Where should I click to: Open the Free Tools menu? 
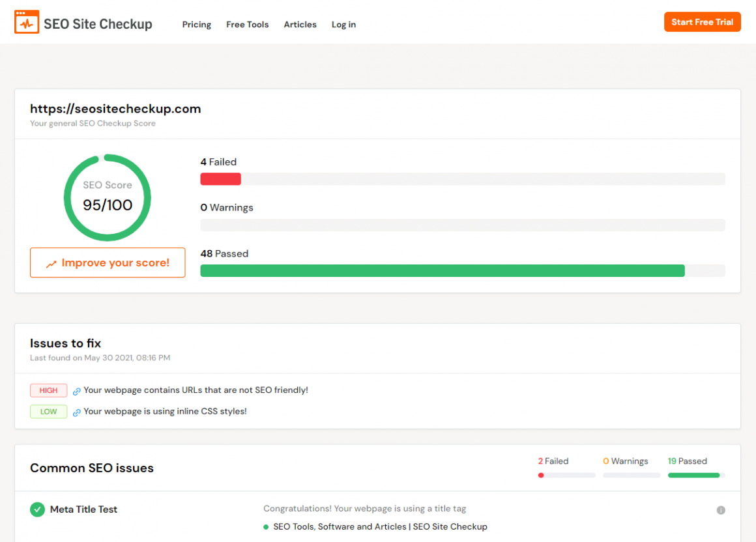coord(247,25)
